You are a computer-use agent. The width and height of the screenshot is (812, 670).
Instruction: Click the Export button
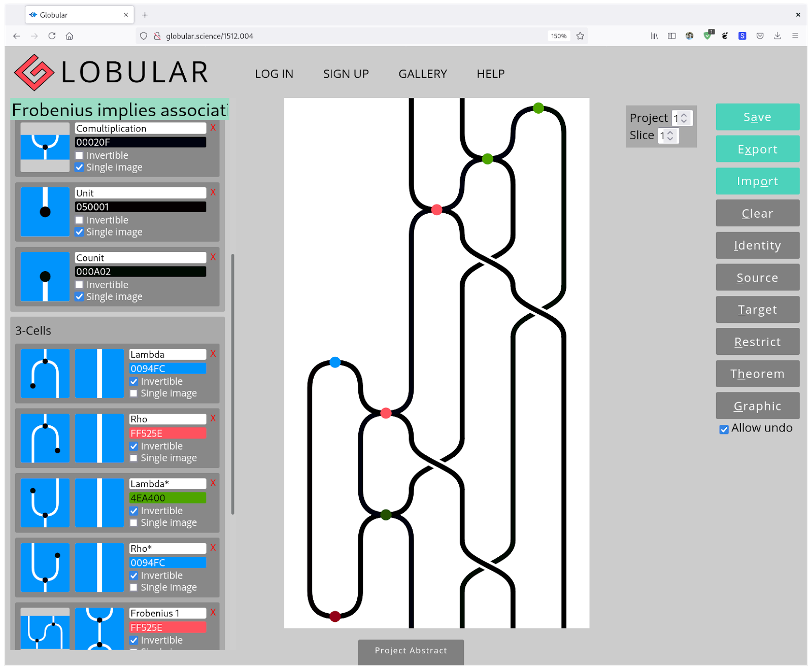(x=757, y=149)
